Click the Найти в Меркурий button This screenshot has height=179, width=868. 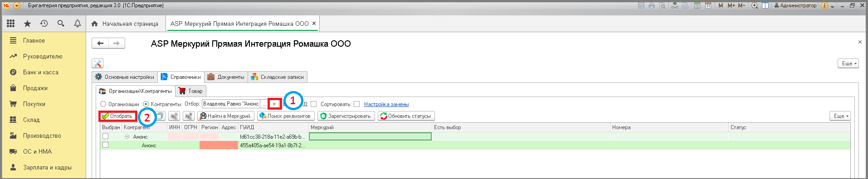click(x=225, y=116)
